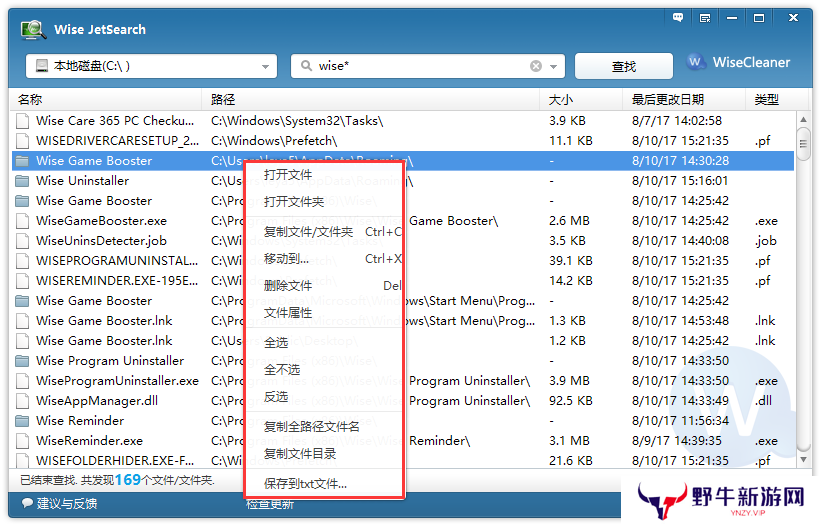This screenshot has width=821, height=526.
Task: Click the Wise JetSearch app logo icon
Action: pos(33,29)
